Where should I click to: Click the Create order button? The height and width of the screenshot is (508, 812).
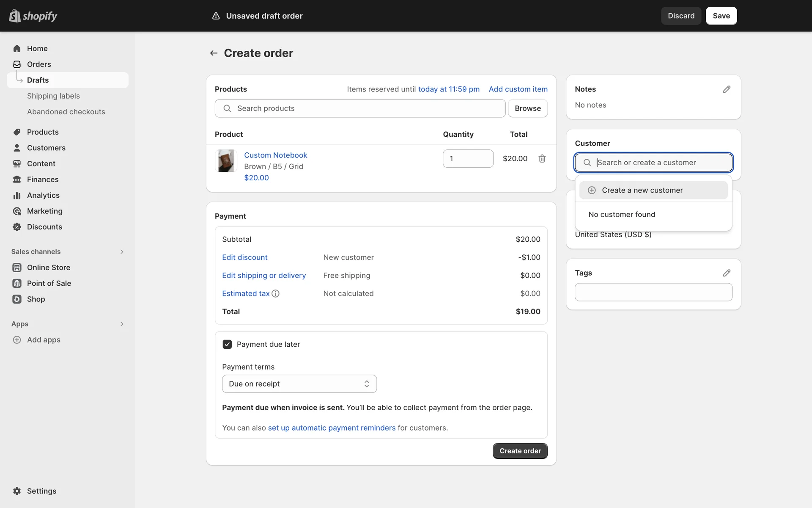pos(520,451)
